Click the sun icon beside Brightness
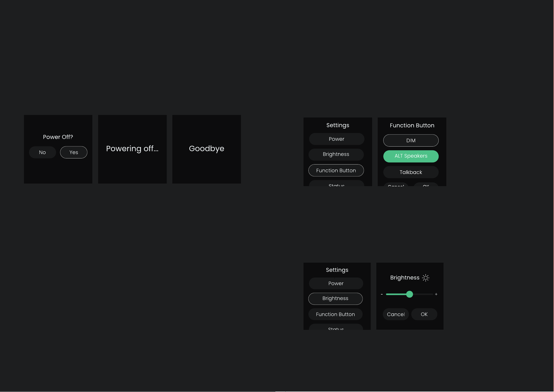The image size is (554, 392). coord(426,278)
